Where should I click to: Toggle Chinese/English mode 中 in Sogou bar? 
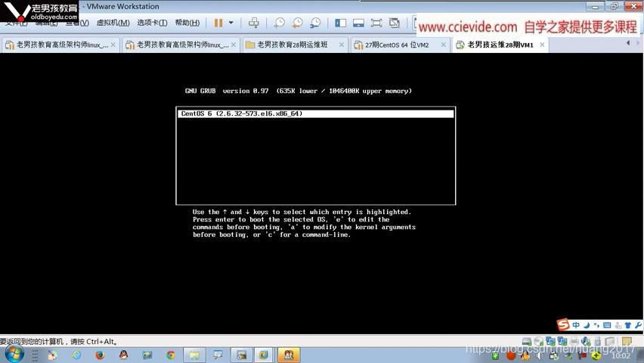[x=576, y=325]
